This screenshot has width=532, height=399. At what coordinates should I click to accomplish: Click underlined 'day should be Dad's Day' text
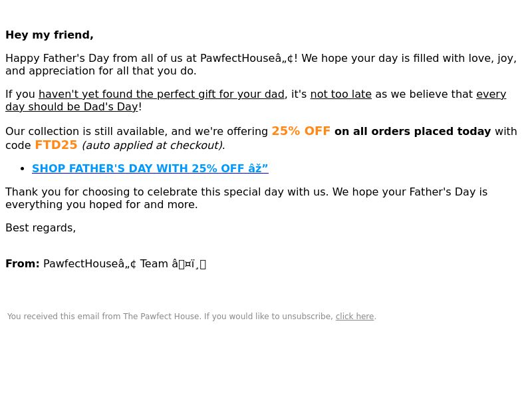72,106
